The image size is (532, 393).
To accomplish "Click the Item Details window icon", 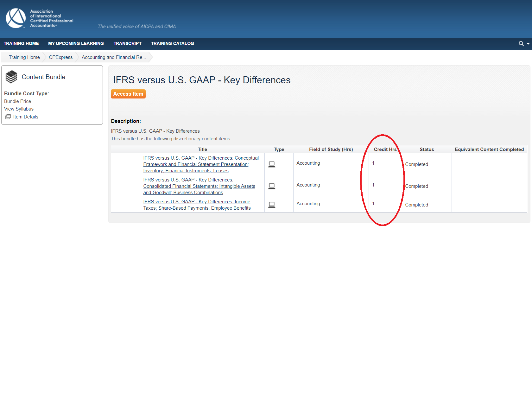I will (8, 117).
